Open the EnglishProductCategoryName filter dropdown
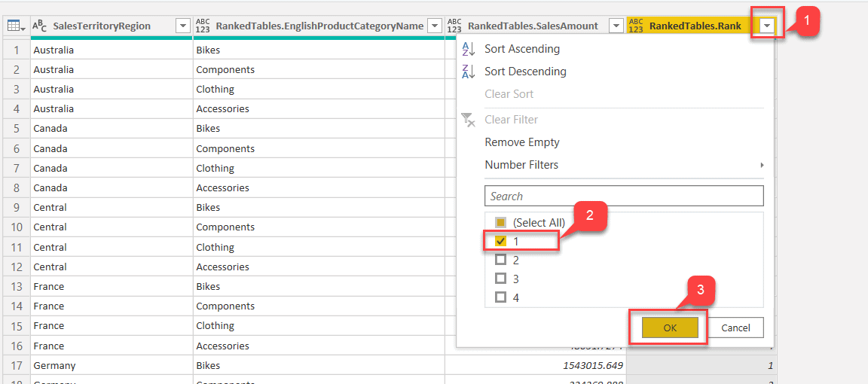Screen dimensions: 868x384 point(434,26)
